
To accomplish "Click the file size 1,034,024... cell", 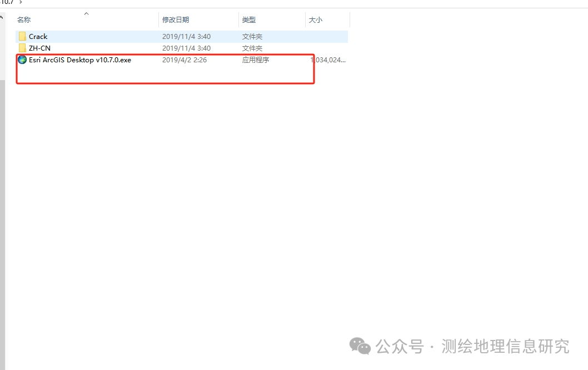I will click(328, 60).
